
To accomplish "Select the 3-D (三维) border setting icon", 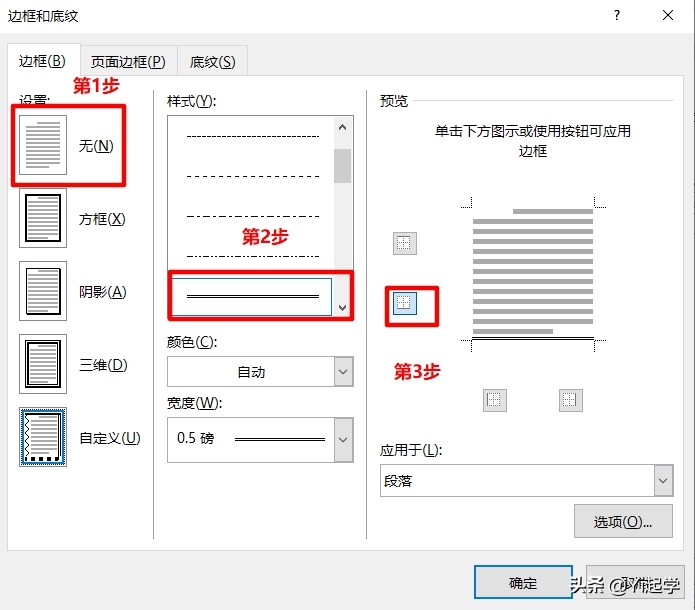I will (x=43, y=364).
